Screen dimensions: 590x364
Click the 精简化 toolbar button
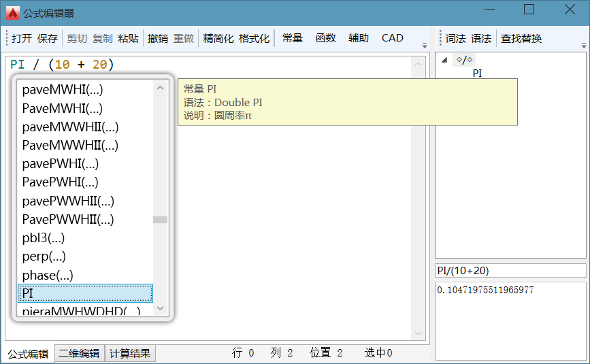(x=218, y=38)
